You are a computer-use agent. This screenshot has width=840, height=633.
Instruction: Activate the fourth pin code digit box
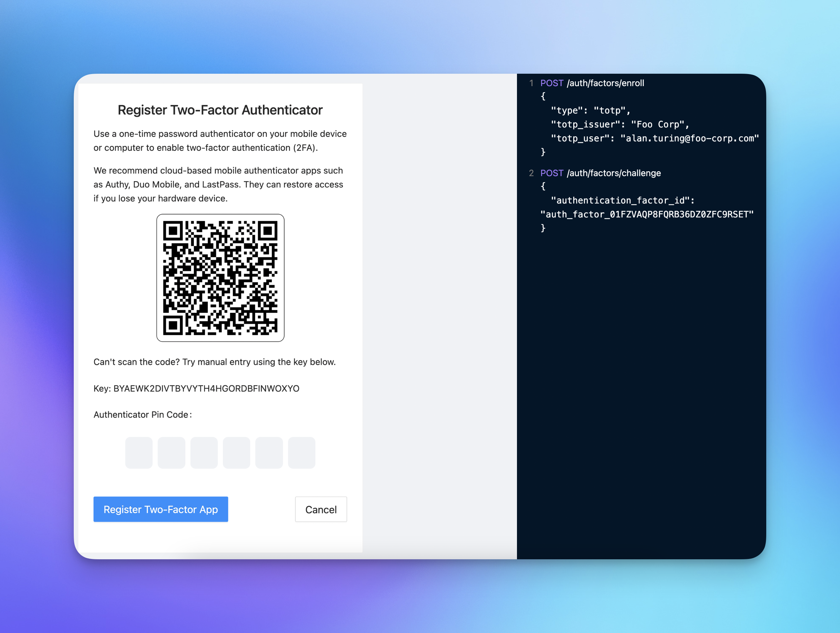pyautogui.click(x=237, y=453)
